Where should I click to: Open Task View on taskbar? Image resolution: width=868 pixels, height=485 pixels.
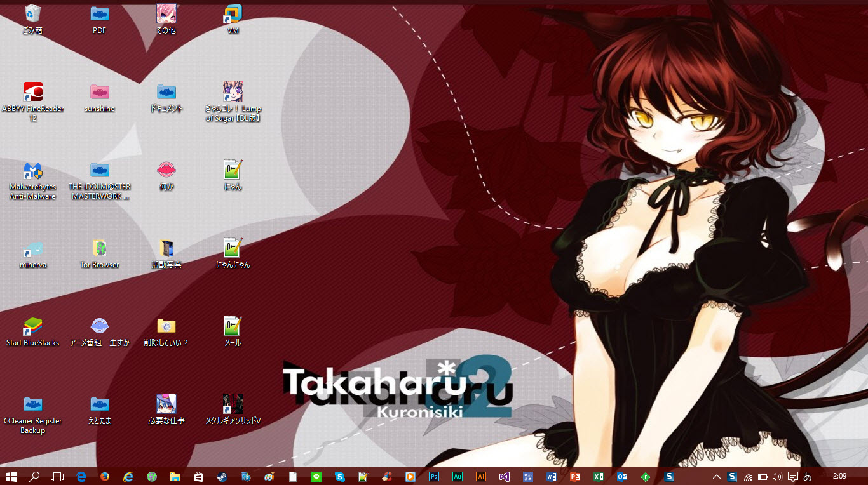click(57, 476)
